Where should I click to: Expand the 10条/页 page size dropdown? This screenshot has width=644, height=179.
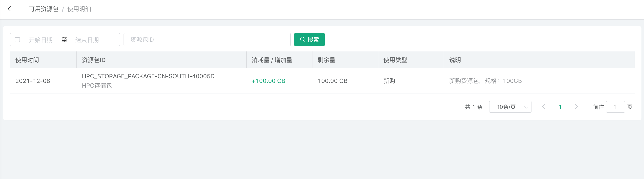[510, 107]
